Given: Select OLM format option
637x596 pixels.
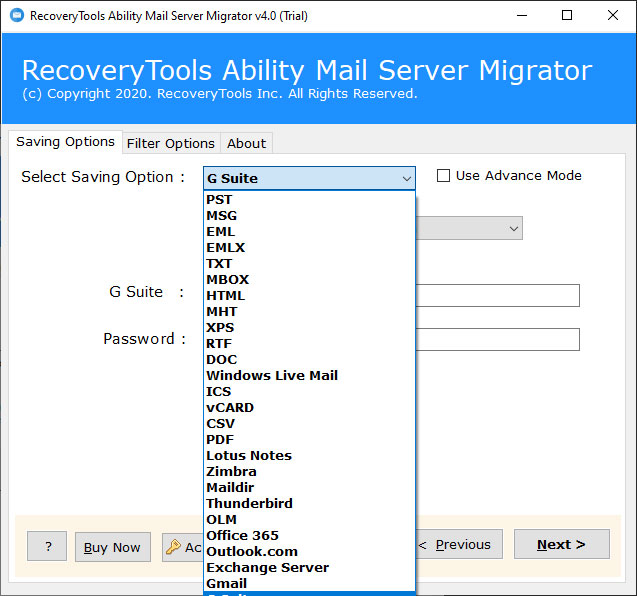Looking at the screenshot, I should 309,520.
